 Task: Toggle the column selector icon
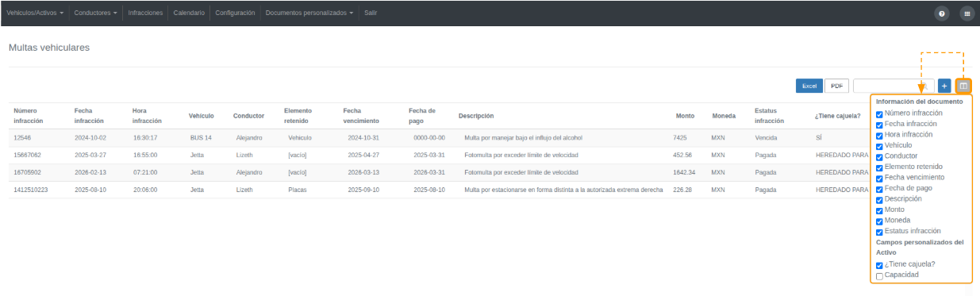pyautogui.click(x=963, y=86)
